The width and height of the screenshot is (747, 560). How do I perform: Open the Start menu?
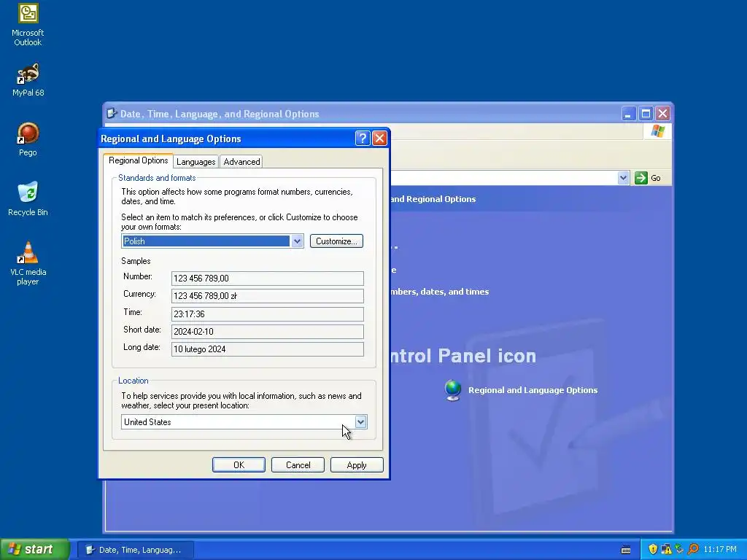tap(34, 549)
